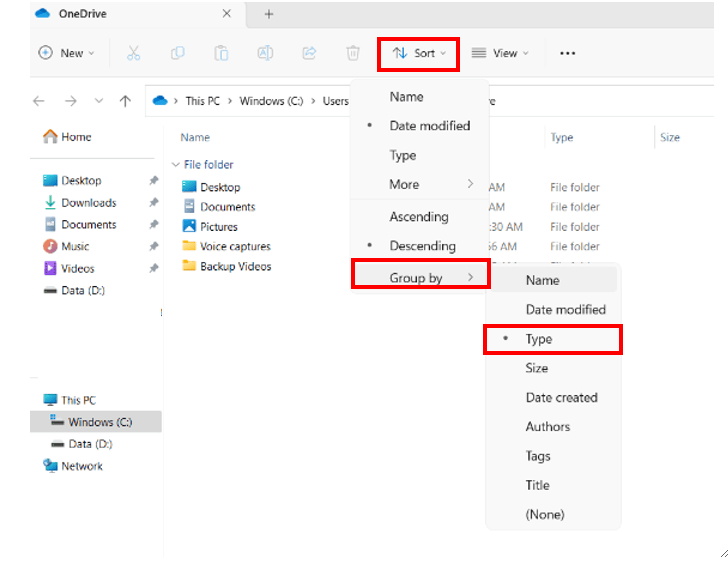Click This PC in address breadcrumb

pos(202,101)
